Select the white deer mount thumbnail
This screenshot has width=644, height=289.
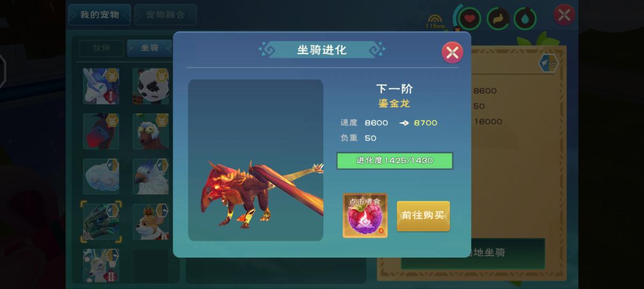(x=101, y=266)
